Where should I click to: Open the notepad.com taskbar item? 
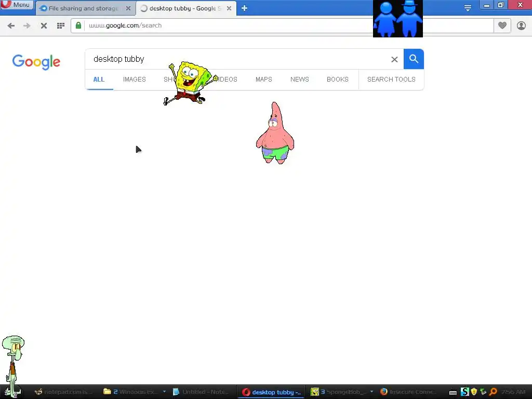(63, 392)
